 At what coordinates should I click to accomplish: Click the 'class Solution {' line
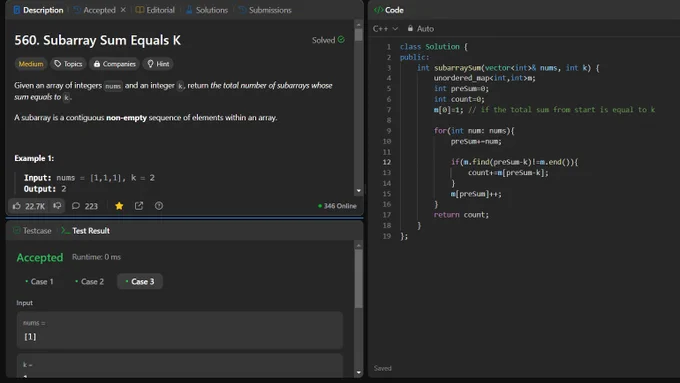(x=434, y=46)
